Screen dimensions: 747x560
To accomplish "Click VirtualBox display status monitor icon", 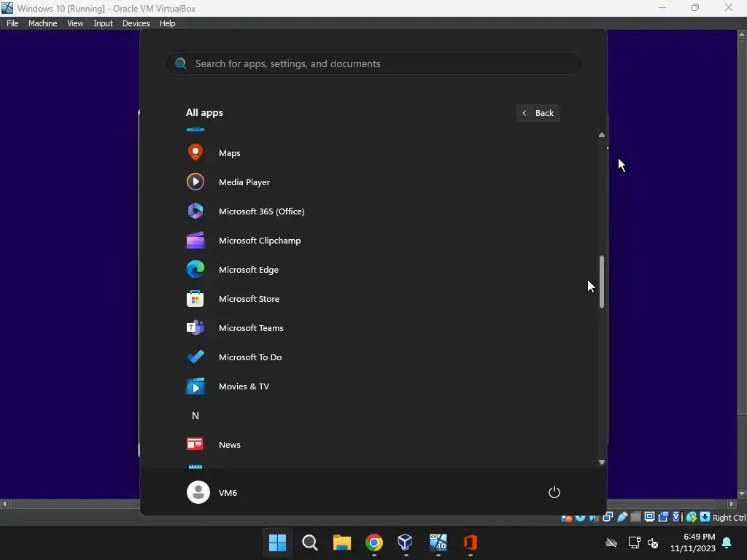I will pos(649,517).
